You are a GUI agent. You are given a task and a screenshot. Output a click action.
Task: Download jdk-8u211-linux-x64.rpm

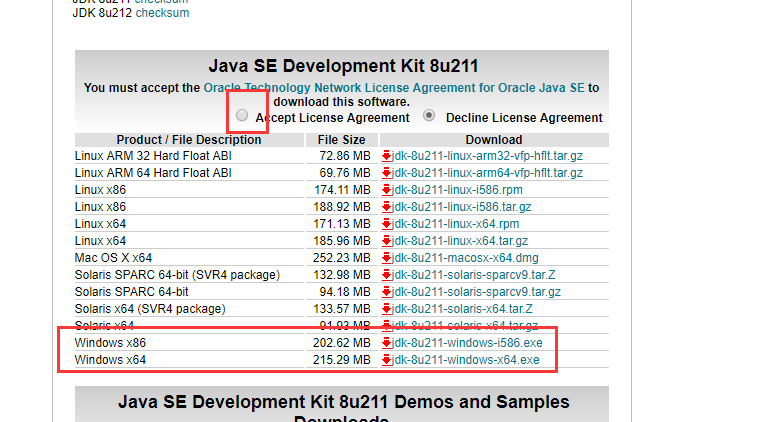click(455, 224)
